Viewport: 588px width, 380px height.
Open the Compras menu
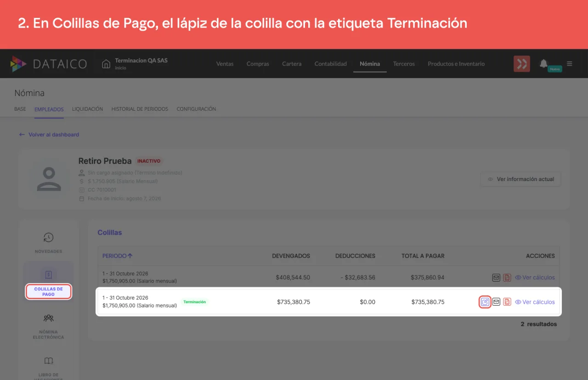pos(258,64)
